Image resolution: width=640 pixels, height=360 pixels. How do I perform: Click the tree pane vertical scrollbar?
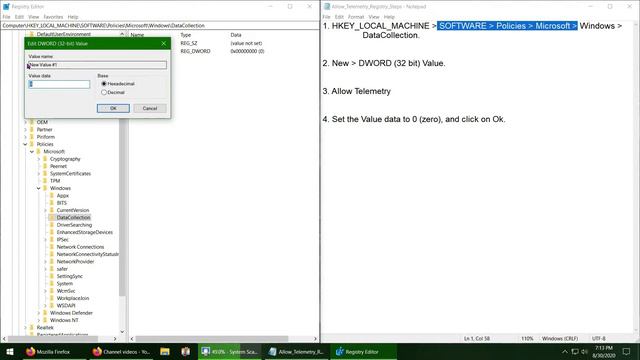coord(122,208)
